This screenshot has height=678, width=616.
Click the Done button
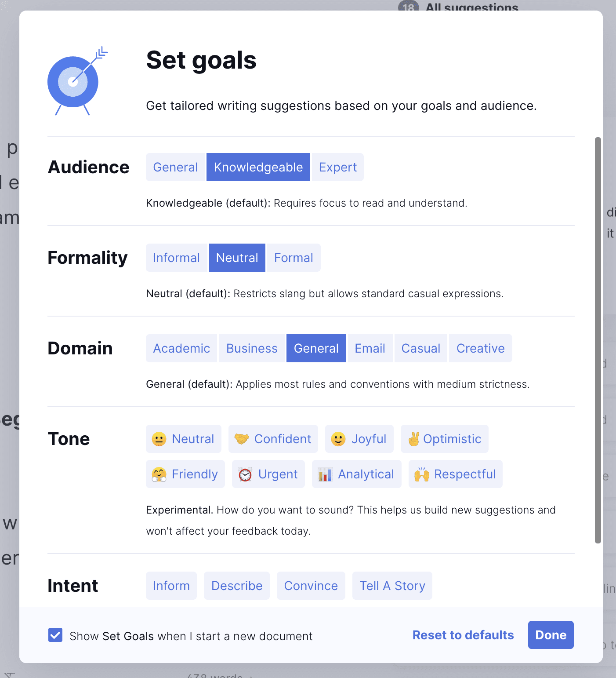point(551,635)
